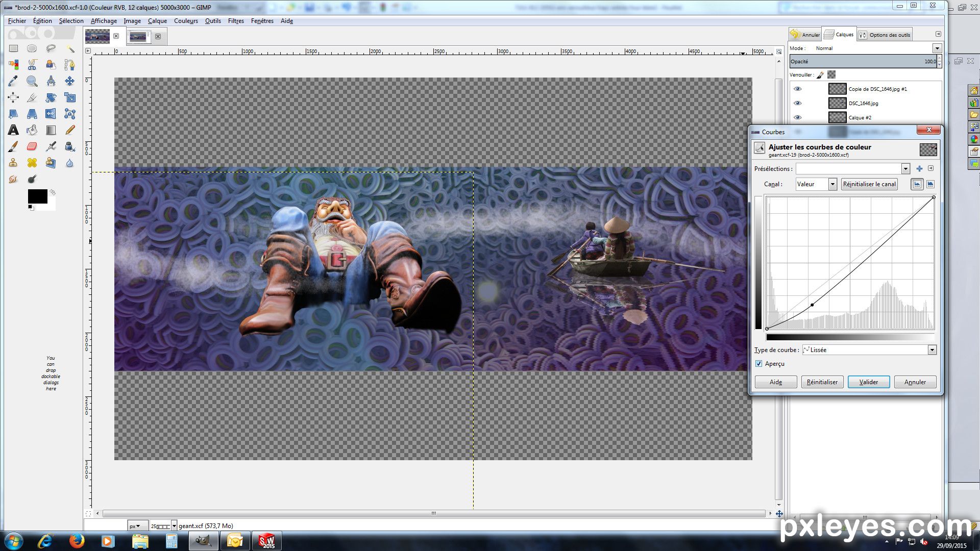Toggle Quick Mask at canvas bottom-left
This screenshot has height=551, width=980.
[88, 514]
